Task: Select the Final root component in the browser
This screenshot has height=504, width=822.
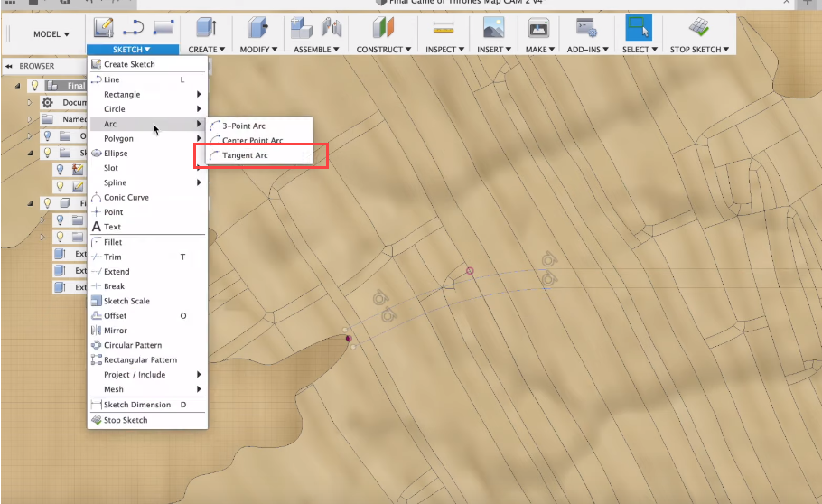Action: (76, 86)
